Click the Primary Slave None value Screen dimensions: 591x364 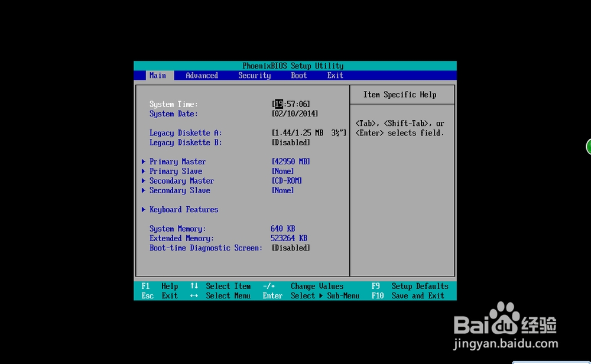(282, 171)
